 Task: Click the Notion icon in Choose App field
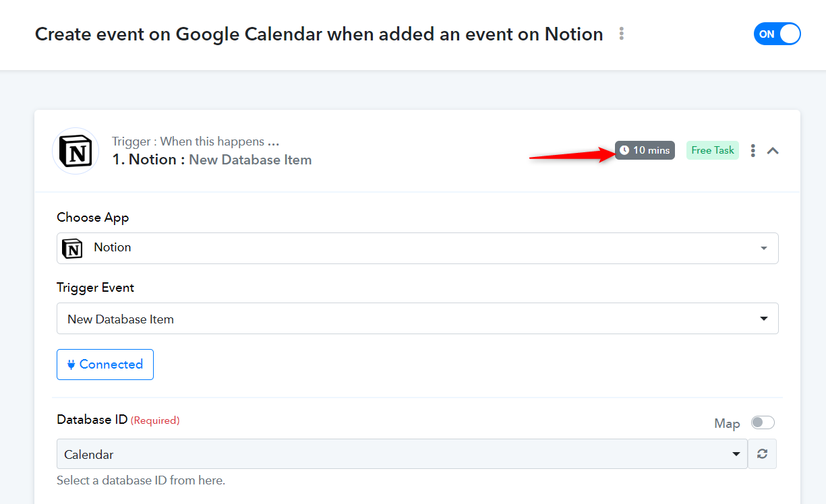[72, 248]
